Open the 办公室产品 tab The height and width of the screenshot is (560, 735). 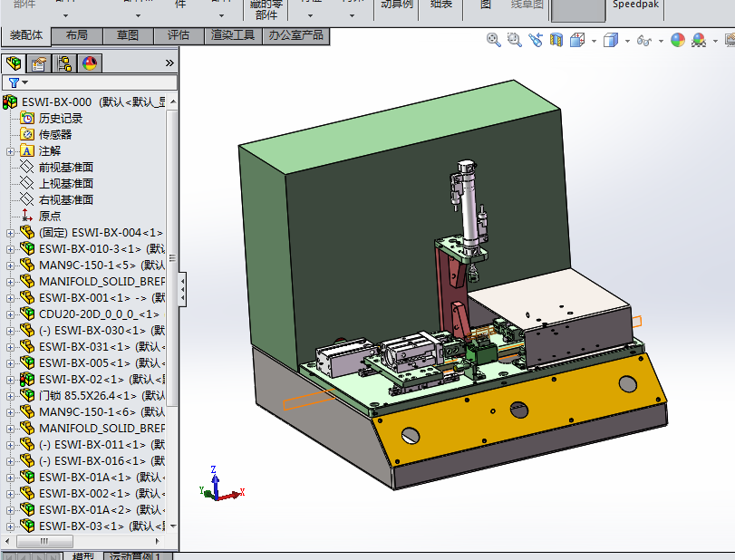(x=295, y=35)
